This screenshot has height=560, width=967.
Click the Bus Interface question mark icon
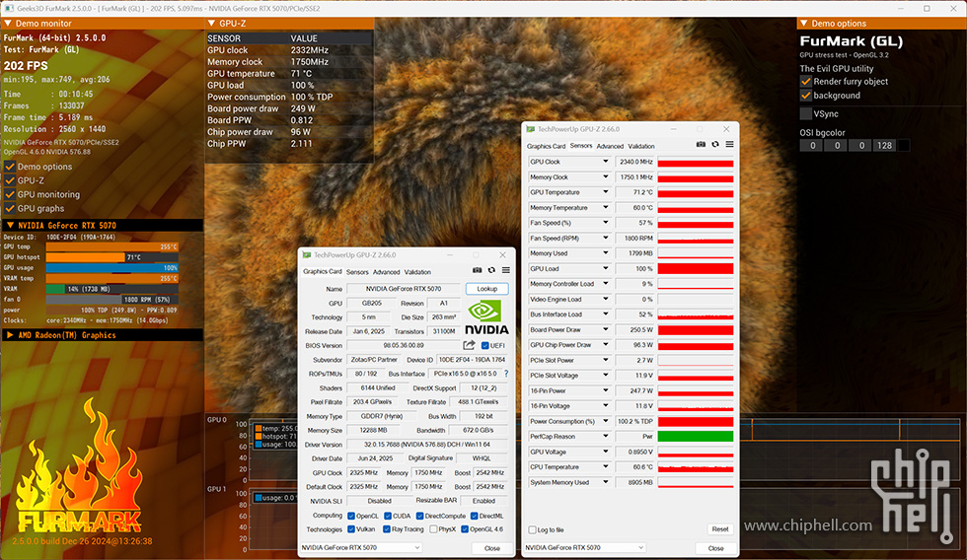point(506,374)
